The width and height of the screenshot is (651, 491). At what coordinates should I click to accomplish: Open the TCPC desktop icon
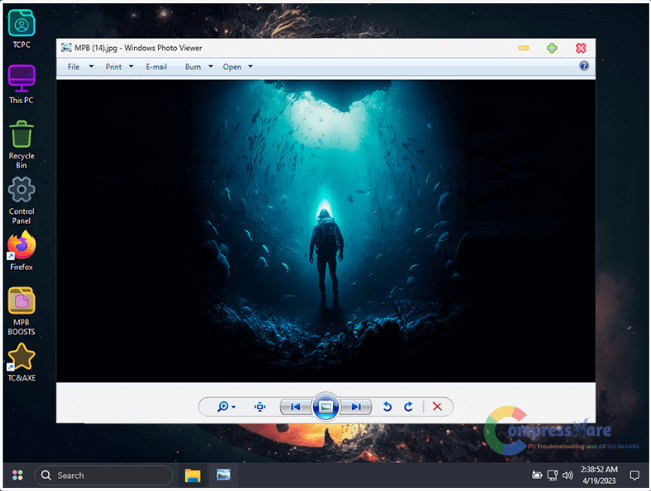[x=22, y=29]
